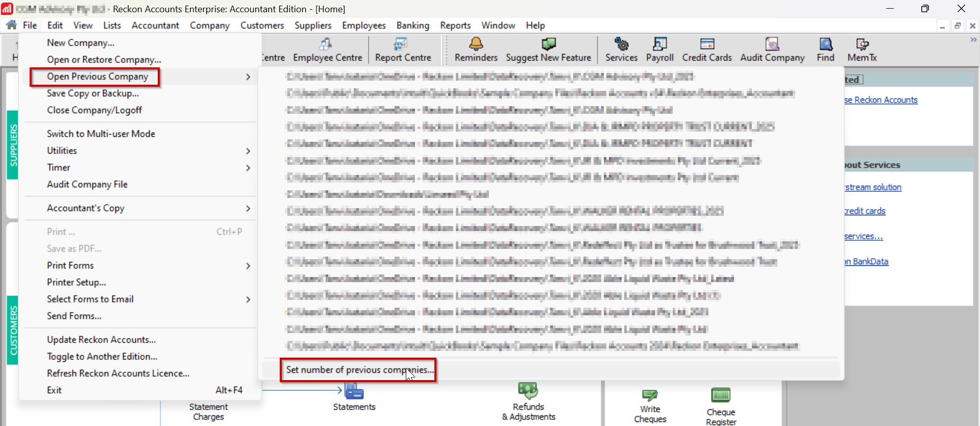980x426 pixels.
Task: Open the Suppliers menu
Action: [313, 25]
